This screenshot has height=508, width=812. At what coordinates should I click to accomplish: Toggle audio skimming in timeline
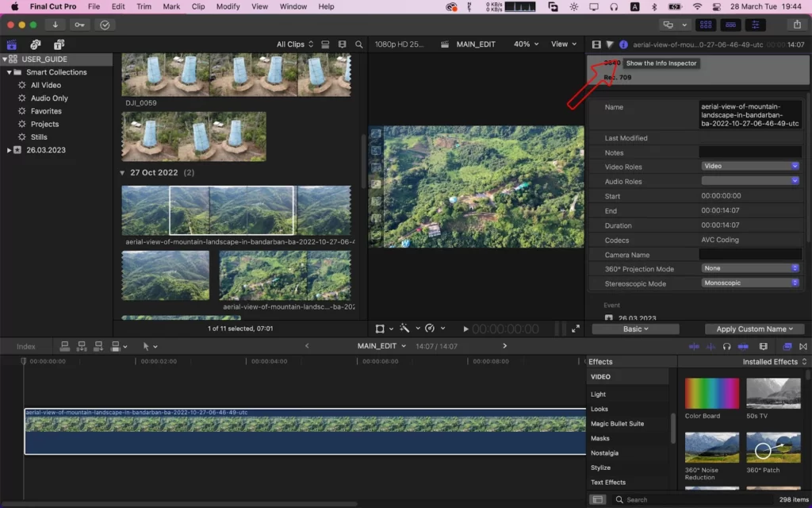point(710,346)
